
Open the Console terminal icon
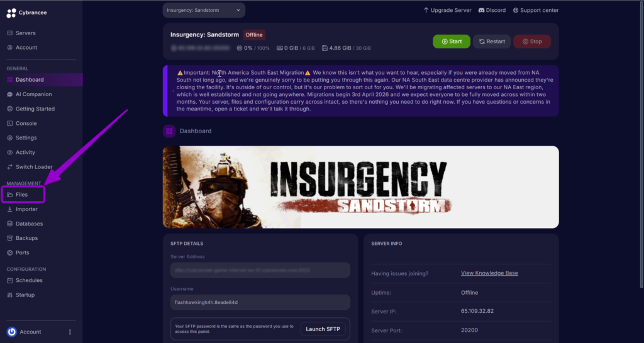click(10, 124)
